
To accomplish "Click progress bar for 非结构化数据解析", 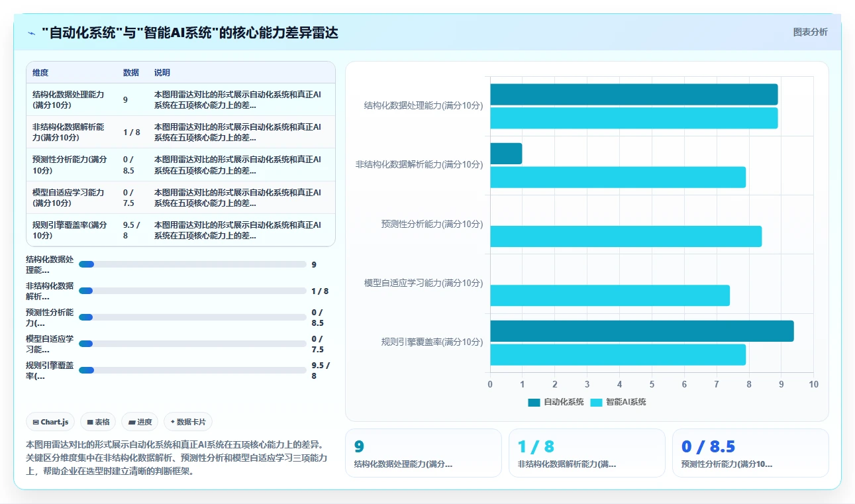I will [x=193, y=291].
